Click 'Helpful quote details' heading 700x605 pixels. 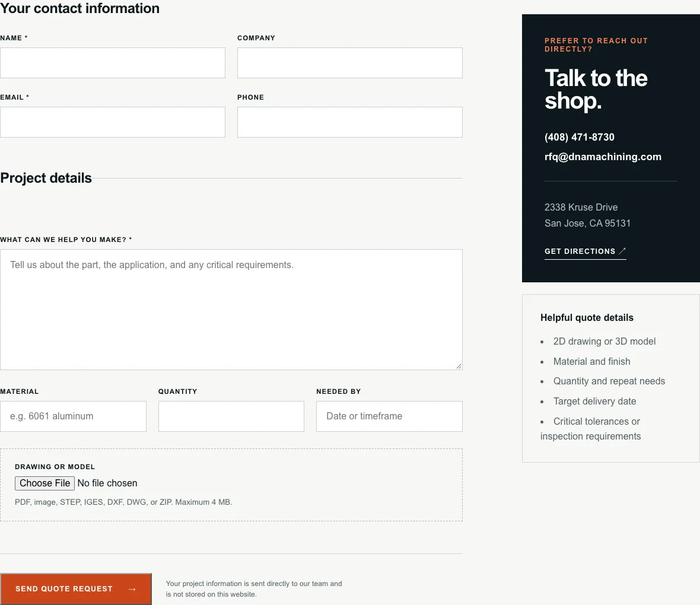point(587,317)
